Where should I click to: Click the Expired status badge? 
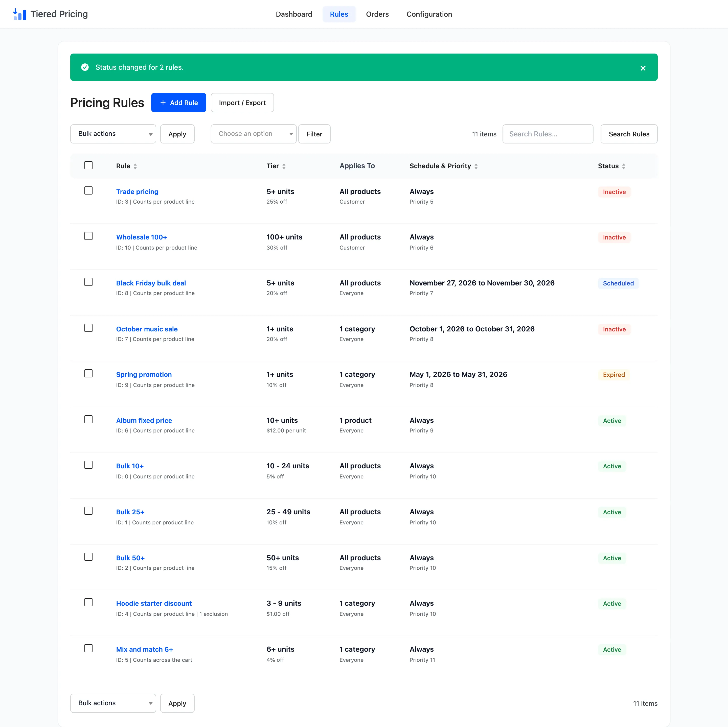tap(613, 375)
